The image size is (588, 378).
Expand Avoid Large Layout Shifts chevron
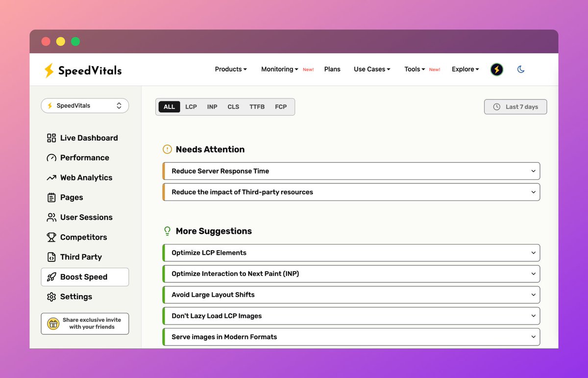pos(533,295)
